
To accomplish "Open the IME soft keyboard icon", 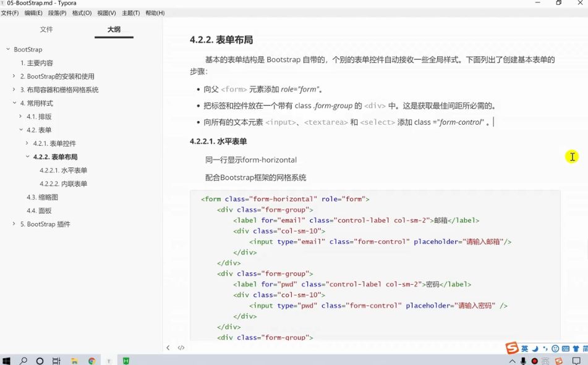I will pyautogui.click(x=566, y=348).
